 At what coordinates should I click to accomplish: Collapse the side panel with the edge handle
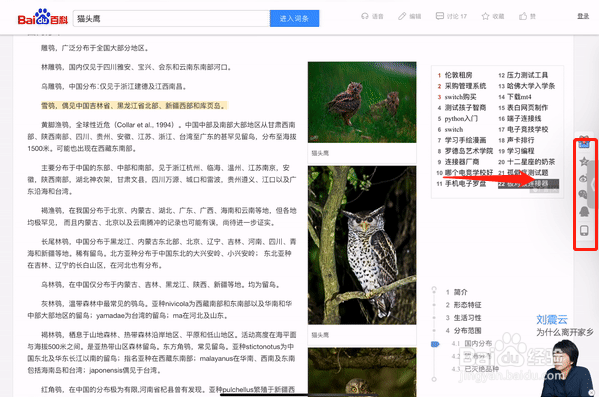(594, 184)
